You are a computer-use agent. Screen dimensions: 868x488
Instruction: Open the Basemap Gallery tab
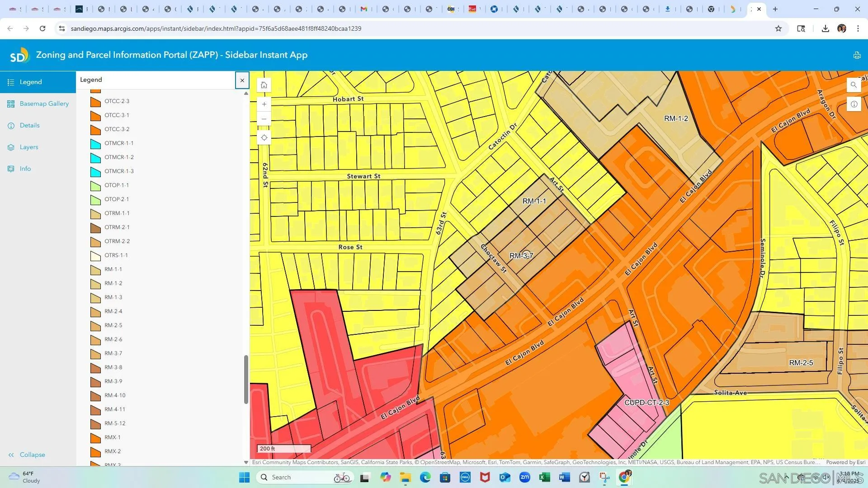pyautogui.click(x=44, y=104)
